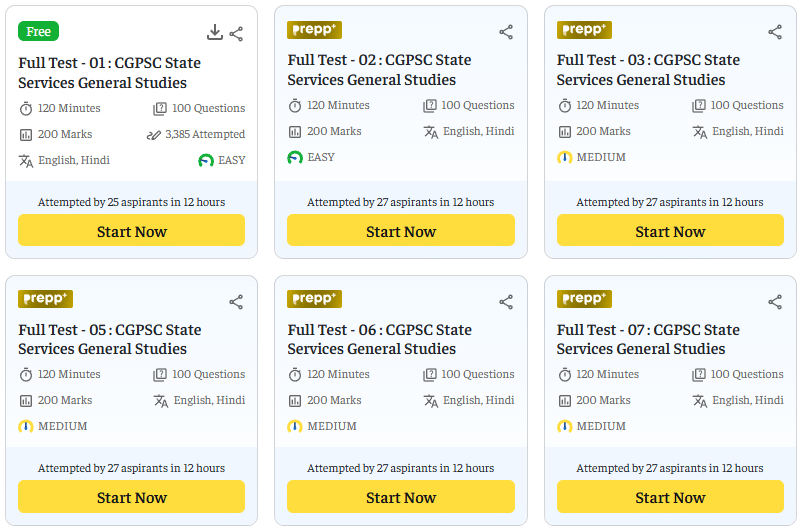This screenshot has height=528, width=803.
Task: Click the language icon on Full Test - 03
Action: pyautogui.click(x=700, y=132)
